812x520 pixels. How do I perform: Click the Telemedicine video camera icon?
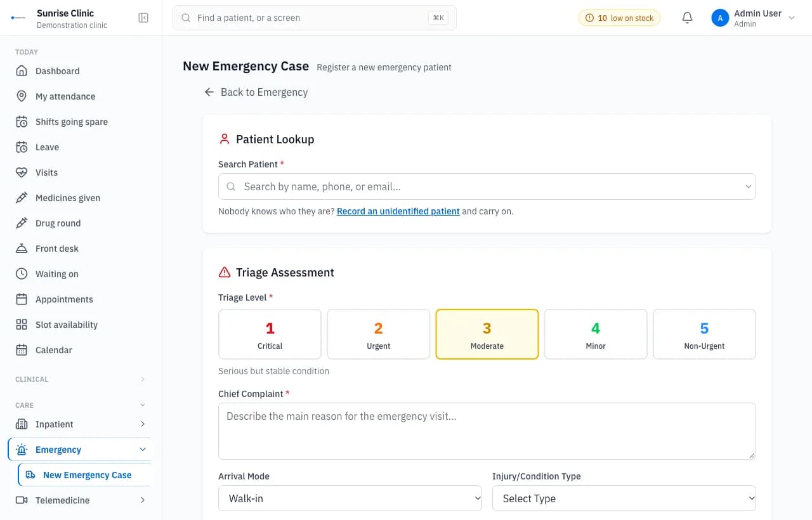pyautogui.click(x=22, y=500)
